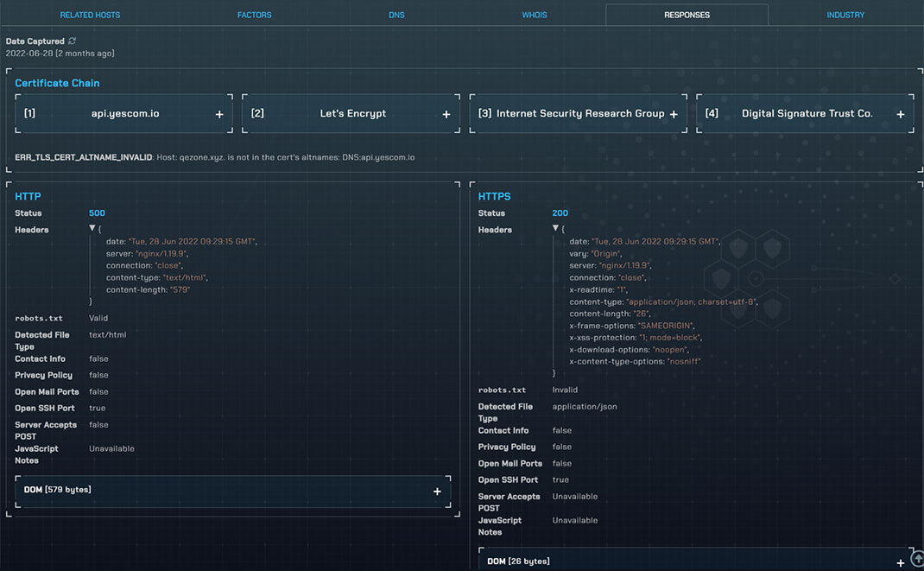This screenshot has height=571, width=924.
Task: Open the Related Hosts tab
Action: pyautogui.click(x=90, y=15)
